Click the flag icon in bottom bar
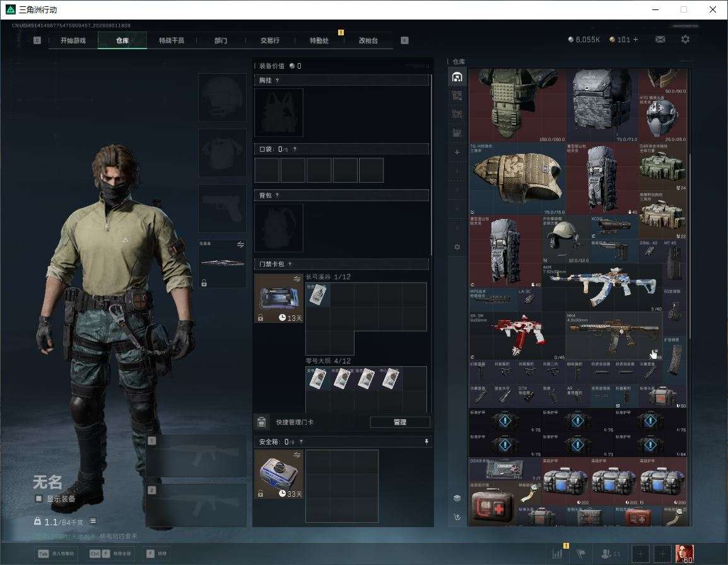 (x=581, y=554)
